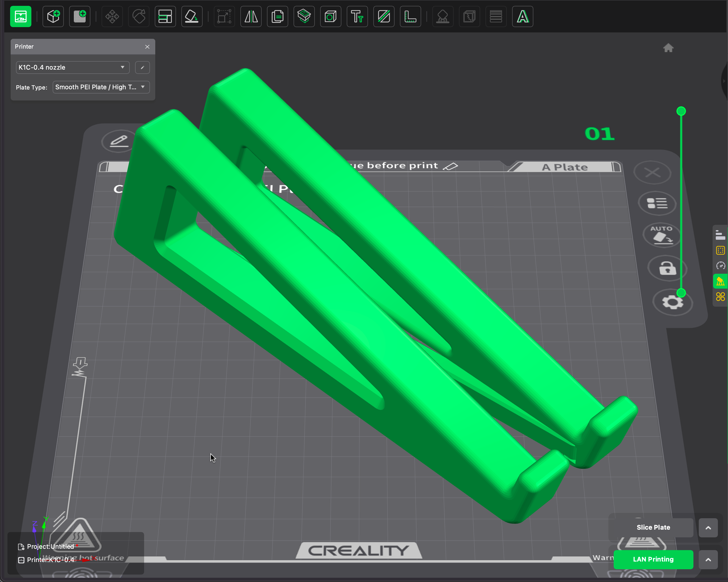The width and height of the screenshot is (728, 582).
Task: Click the Printer:K1C-0.4 status text
Action: pos(50,560)
